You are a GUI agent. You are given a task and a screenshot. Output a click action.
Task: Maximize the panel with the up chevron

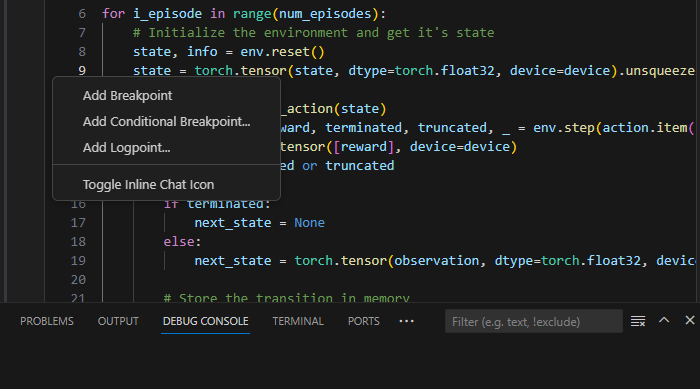[x=664, y=320]
